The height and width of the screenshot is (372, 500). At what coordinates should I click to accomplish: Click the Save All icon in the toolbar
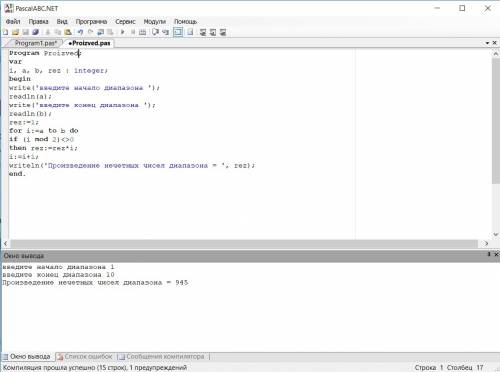(x=35, y=32)
